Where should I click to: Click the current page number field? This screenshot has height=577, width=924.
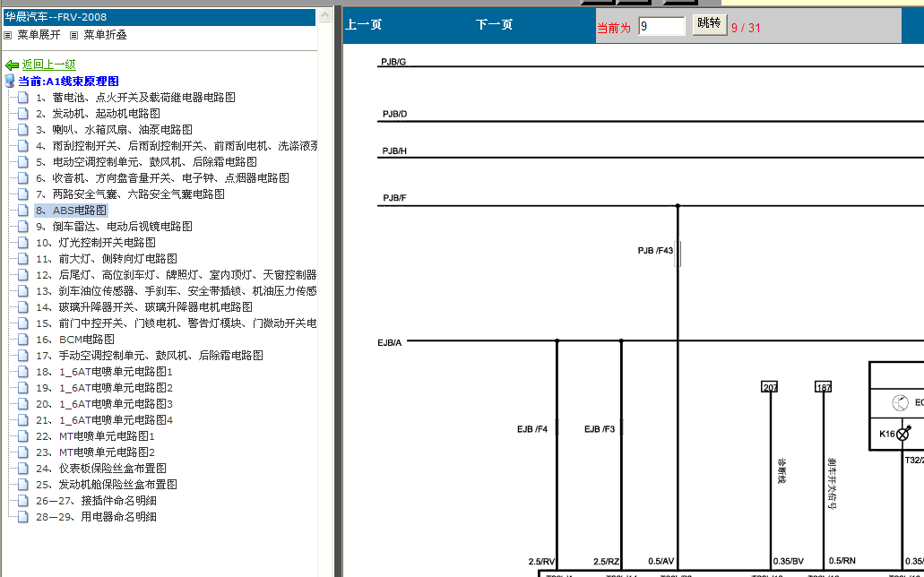click(x=661, y=26)
